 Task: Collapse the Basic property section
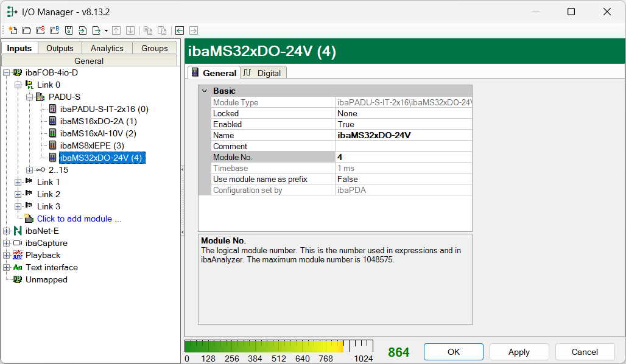(x=204, y=91)
